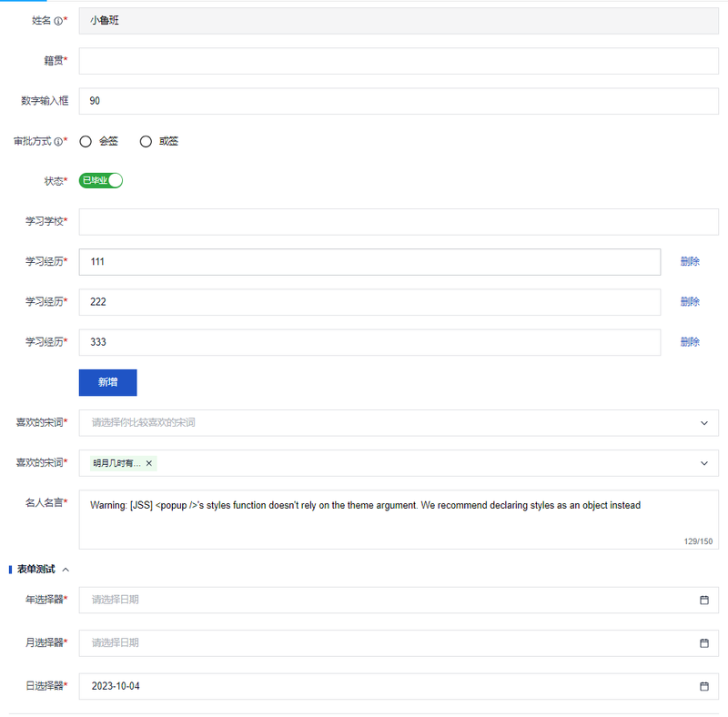Open calendar icon in 年选择器 field

(703, 600)
